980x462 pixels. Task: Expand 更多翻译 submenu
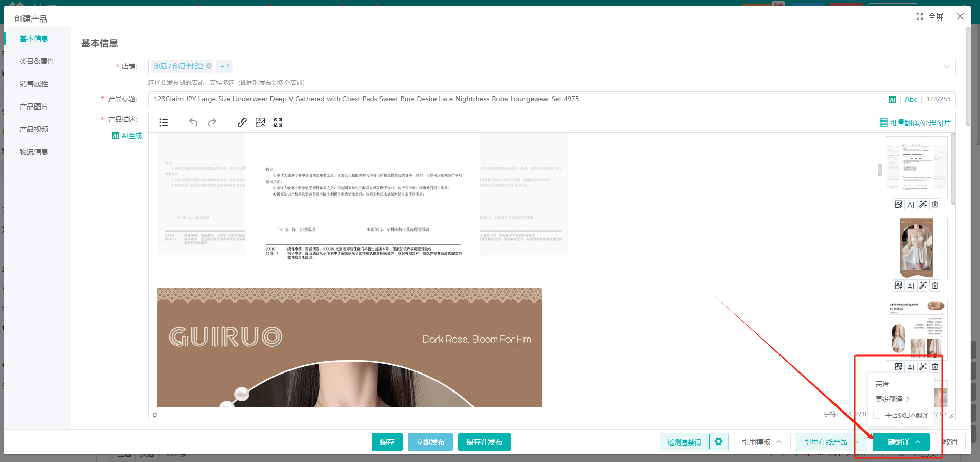tap(893, 399)
